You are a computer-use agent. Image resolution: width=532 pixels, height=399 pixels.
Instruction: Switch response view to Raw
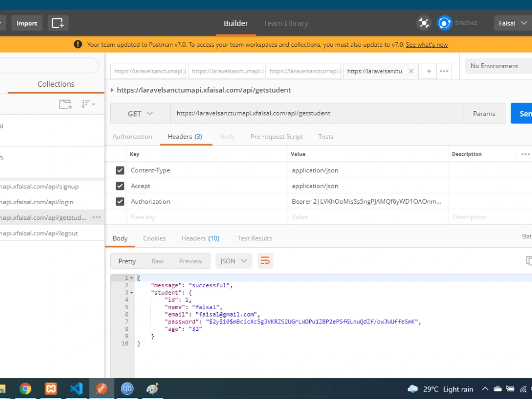[157, 261]
